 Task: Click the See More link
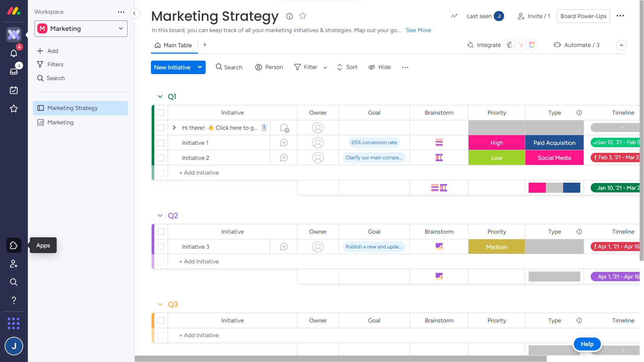[418, 30]
